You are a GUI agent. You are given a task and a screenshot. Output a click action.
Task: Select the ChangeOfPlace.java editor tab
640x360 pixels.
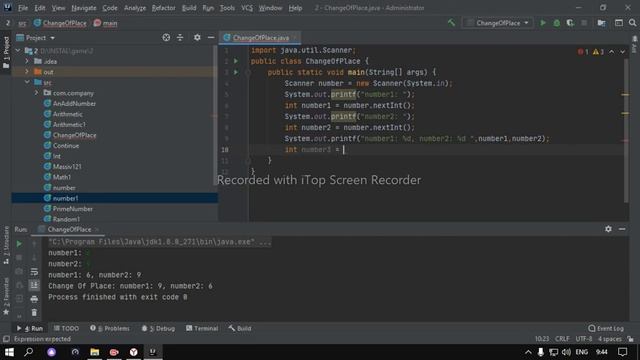click(x=260, y=38)
